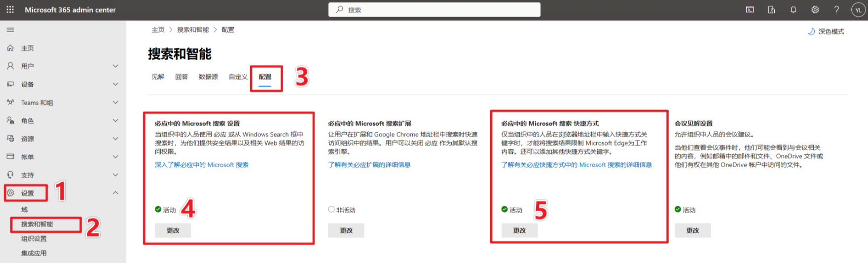
Task: Click 更改 button under 会议见解设置
Action: click(692, 230)
